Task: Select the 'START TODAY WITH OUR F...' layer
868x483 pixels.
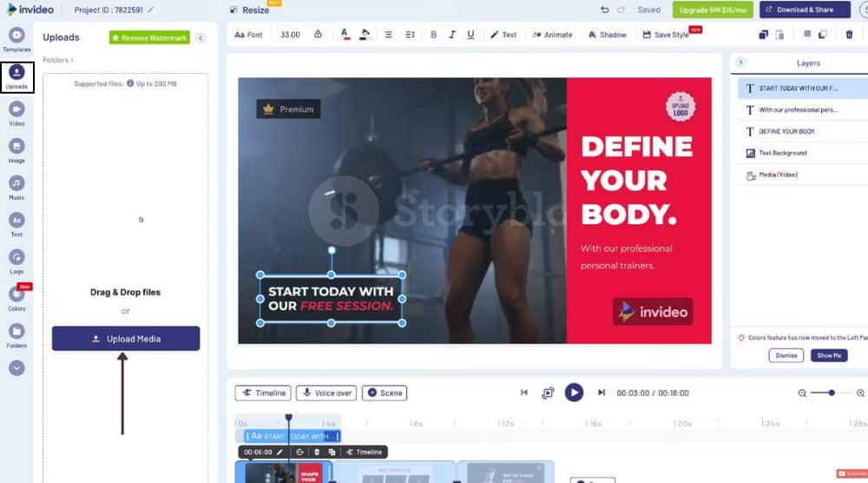Action: pyautogui.click(x=803, y=88)
